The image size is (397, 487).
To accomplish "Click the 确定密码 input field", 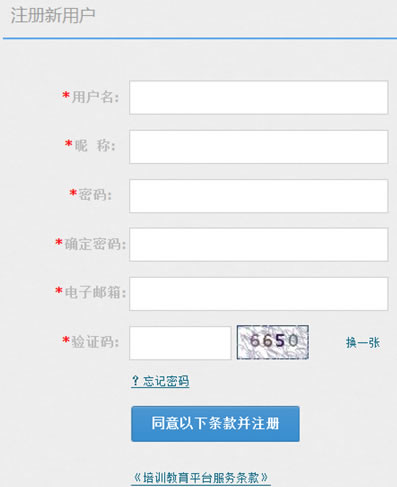I will [259, 245].
